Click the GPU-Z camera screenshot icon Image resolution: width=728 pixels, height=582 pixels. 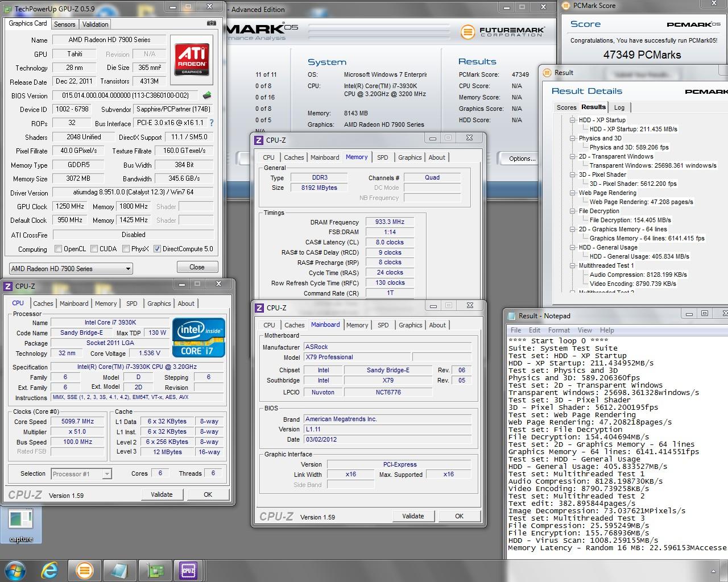point(212,23)
